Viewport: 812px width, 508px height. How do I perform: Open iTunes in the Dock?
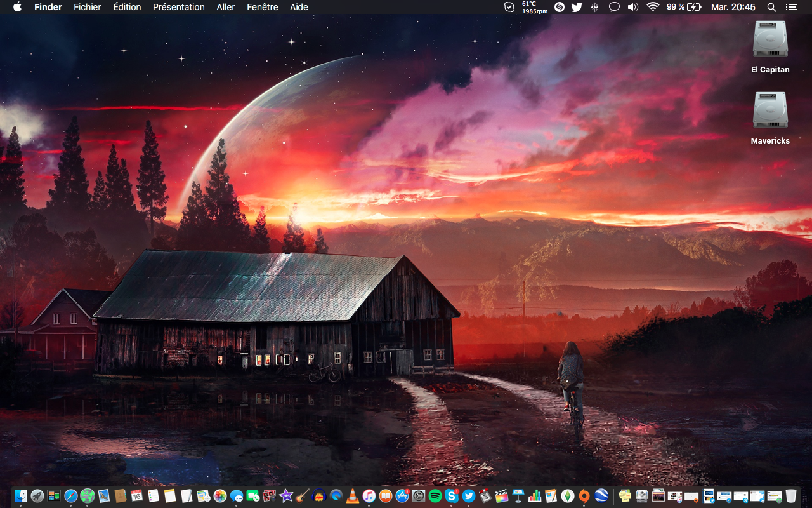[x=369, y=496]
